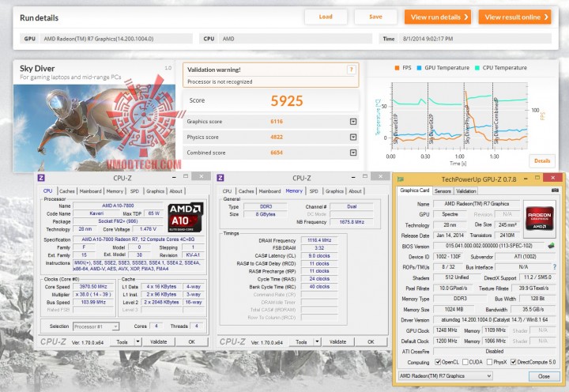Click the Radeon Graphics logo in GPU-Z
Image resolution: width=569 pixels, height=392 pixels.
(540, 218)
